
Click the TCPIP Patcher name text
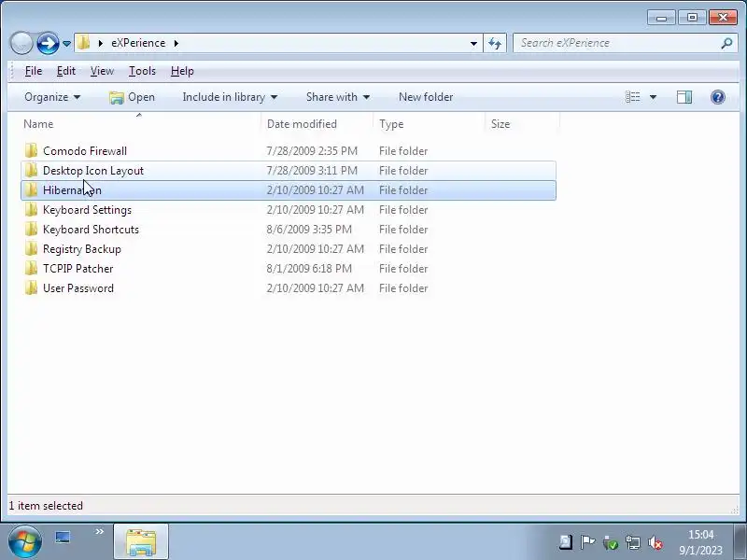click(x=78, y=269)
